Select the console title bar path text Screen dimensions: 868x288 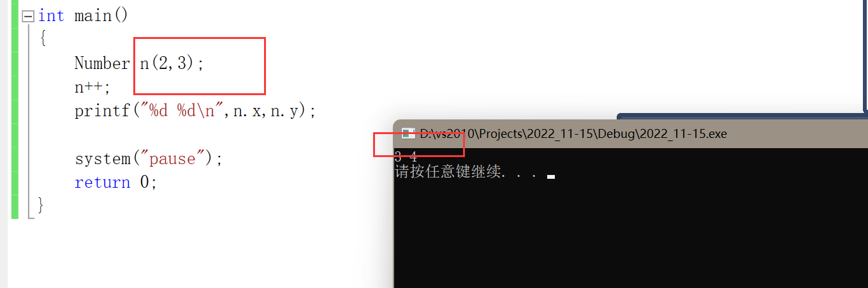573,133
